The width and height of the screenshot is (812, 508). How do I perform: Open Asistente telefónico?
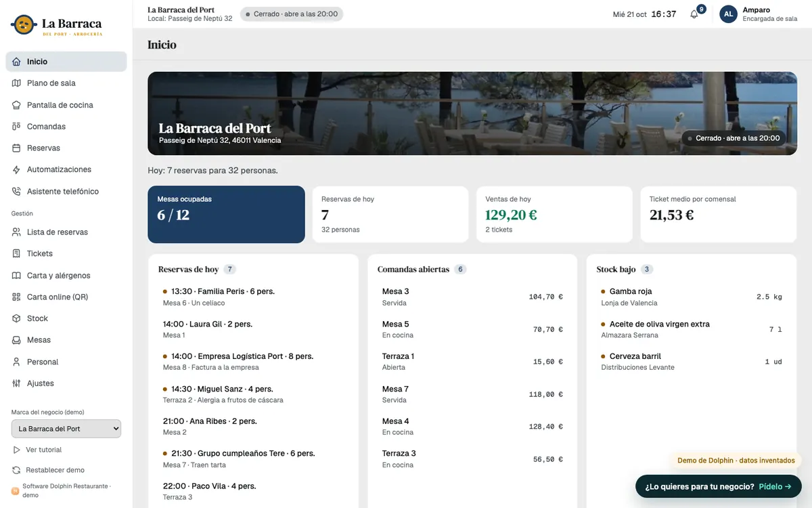(x=66, y=192)
